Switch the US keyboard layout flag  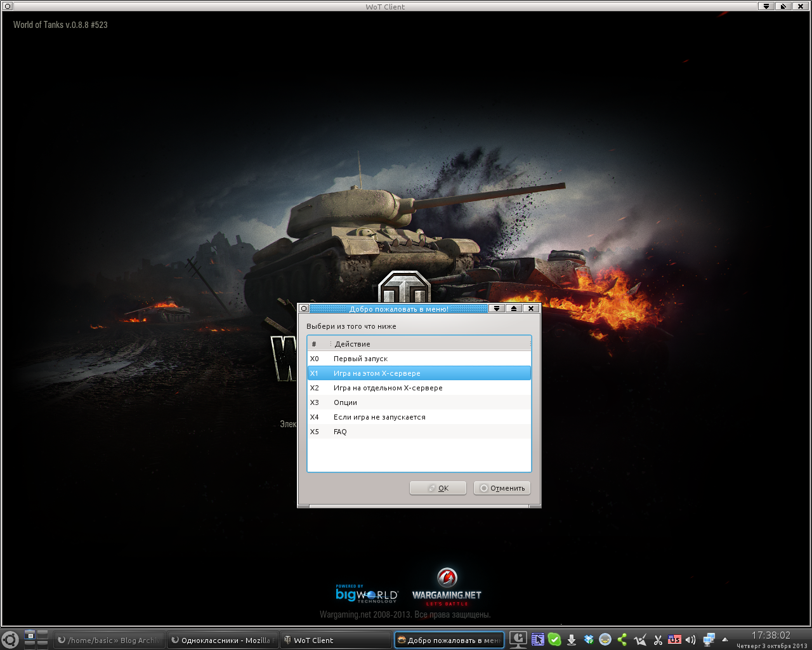pos(674,640)
